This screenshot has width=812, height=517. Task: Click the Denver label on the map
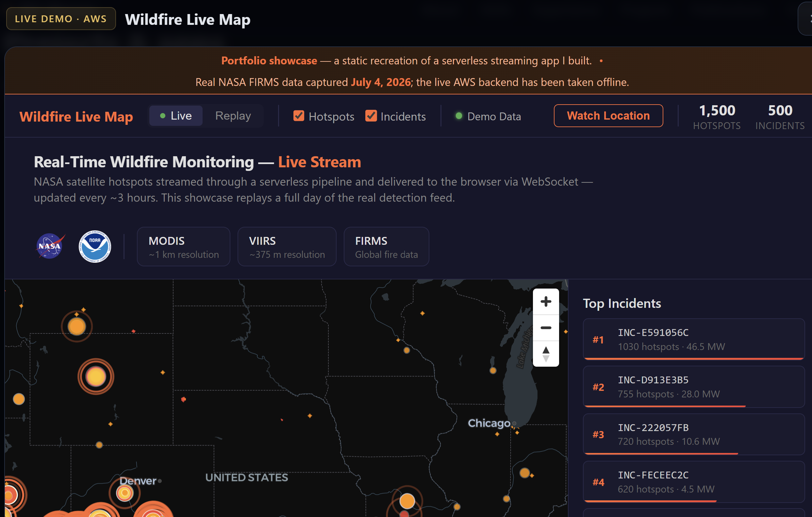(138, 481)
